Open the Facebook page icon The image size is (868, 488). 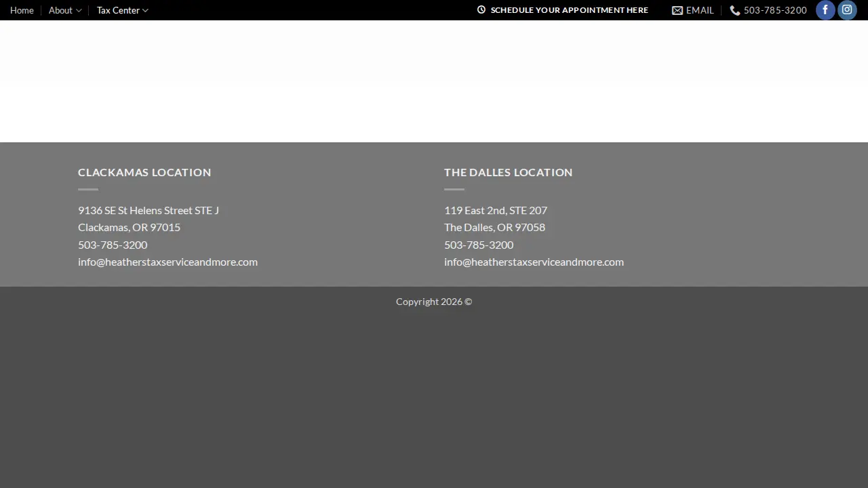[x=825, y=10]
